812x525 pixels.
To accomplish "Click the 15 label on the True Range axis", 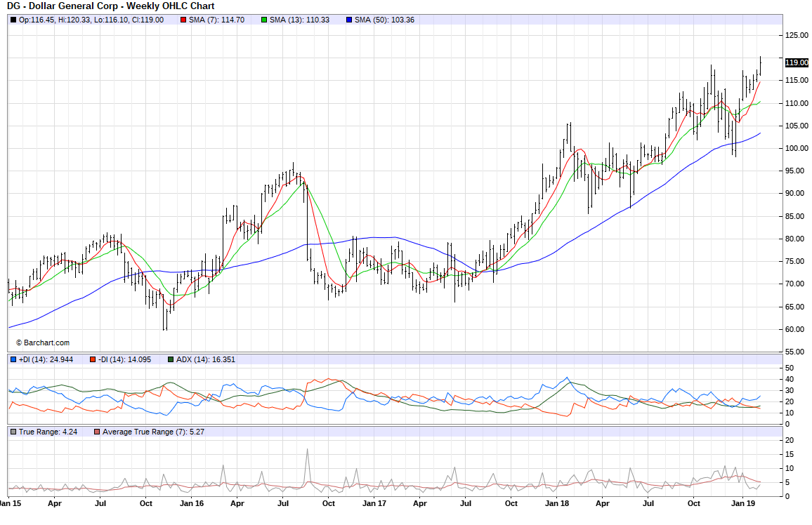I will (790, 455).
